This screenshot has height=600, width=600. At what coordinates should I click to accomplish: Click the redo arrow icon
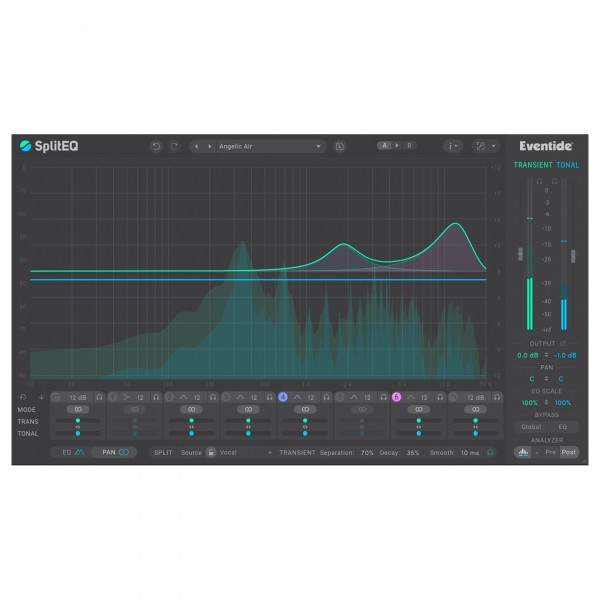point(173,146)
